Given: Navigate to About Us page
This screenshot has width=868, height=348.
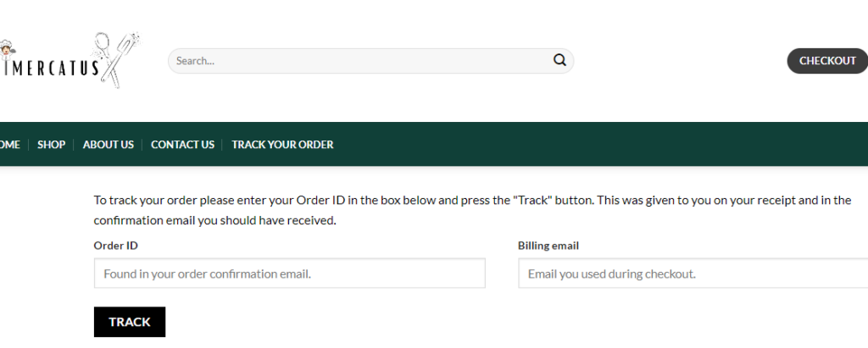Looking at the screenshot, I should pos(108,145).
